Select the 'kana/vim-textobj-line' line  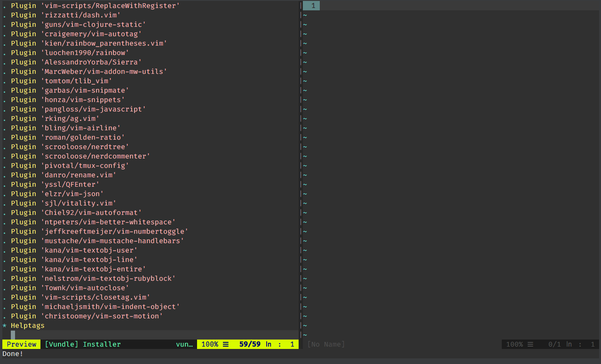point(70,260)
